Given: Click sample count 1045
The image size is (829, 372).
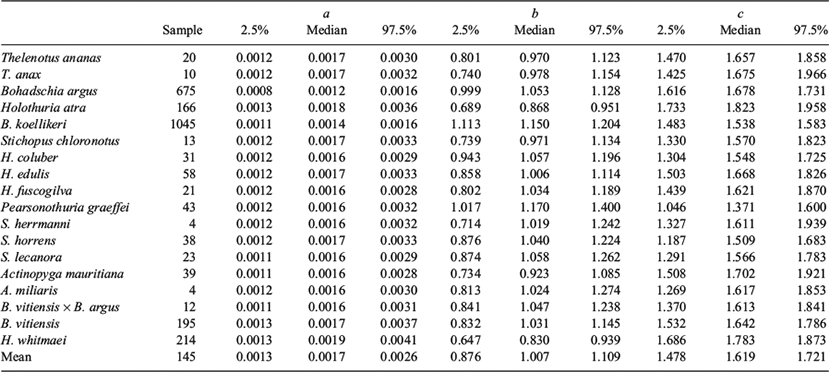Looking at the screenshot, I should pyautogui.click(x=183, y=124).
